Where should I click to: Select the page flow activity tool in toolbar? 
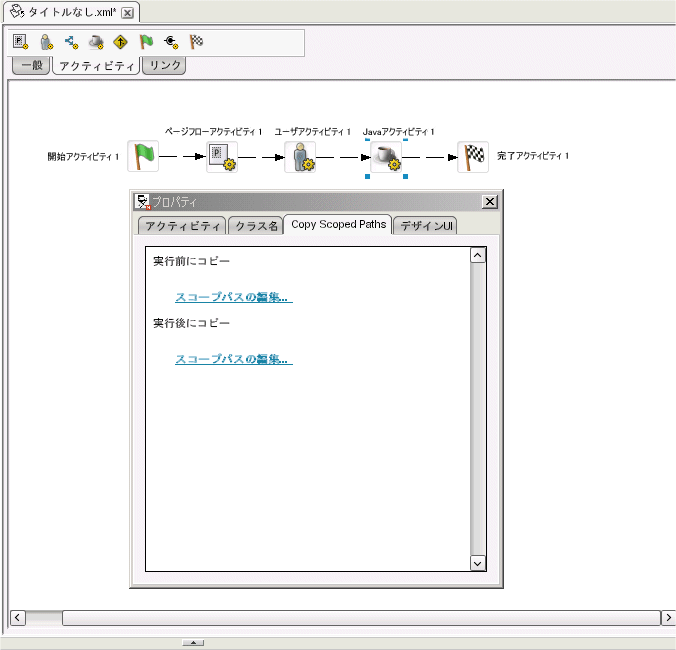(20, 42)
